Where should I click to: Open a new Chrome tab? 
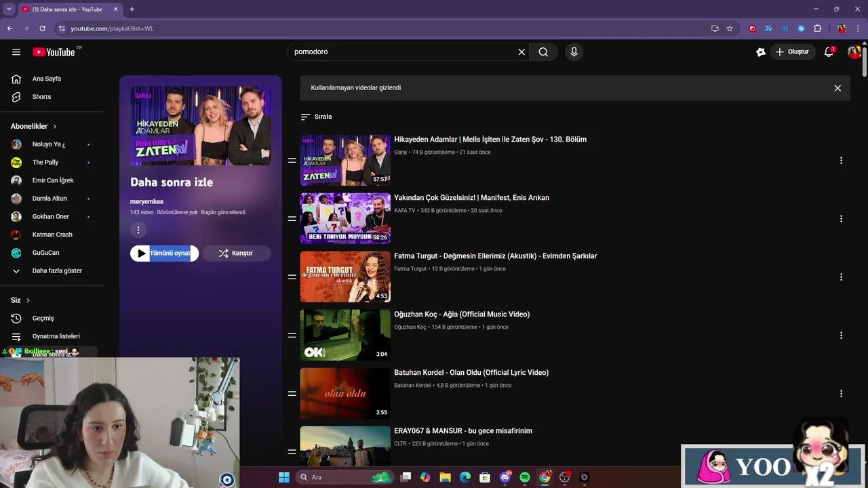(132, 9)
